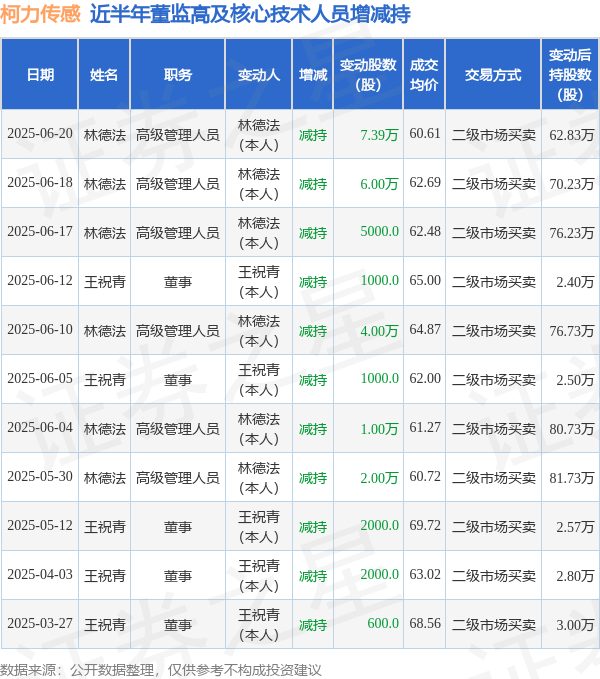Select the date 2025-06-05
Image resolution: width=600 pixels, height=679 pixels.
pos(40,378)
